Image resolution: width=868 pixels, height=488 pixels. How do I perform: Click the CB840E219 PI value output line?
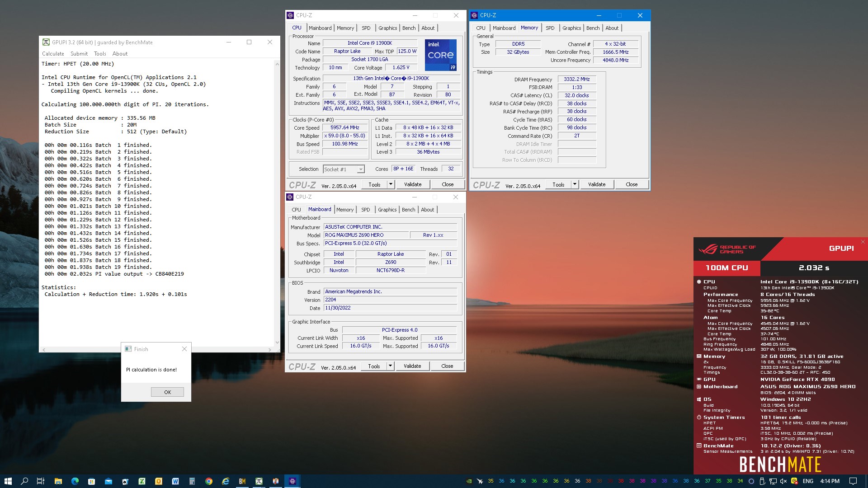[114, 274]
